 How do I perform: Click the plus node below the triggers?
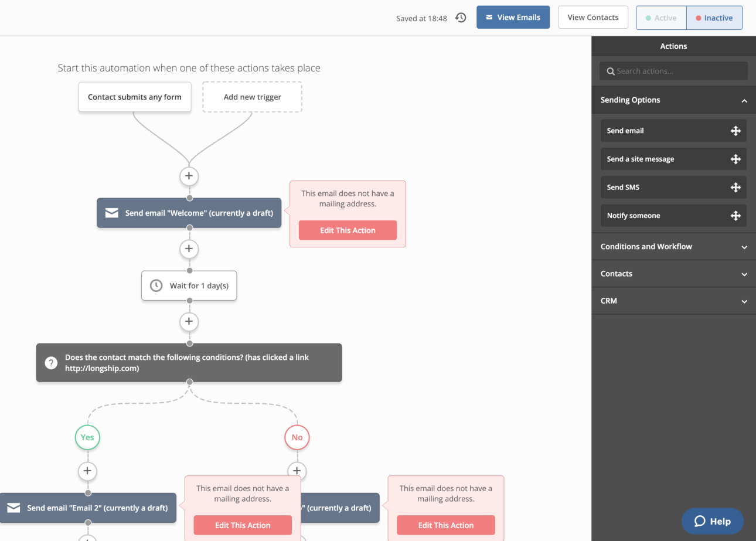point(189,176)
